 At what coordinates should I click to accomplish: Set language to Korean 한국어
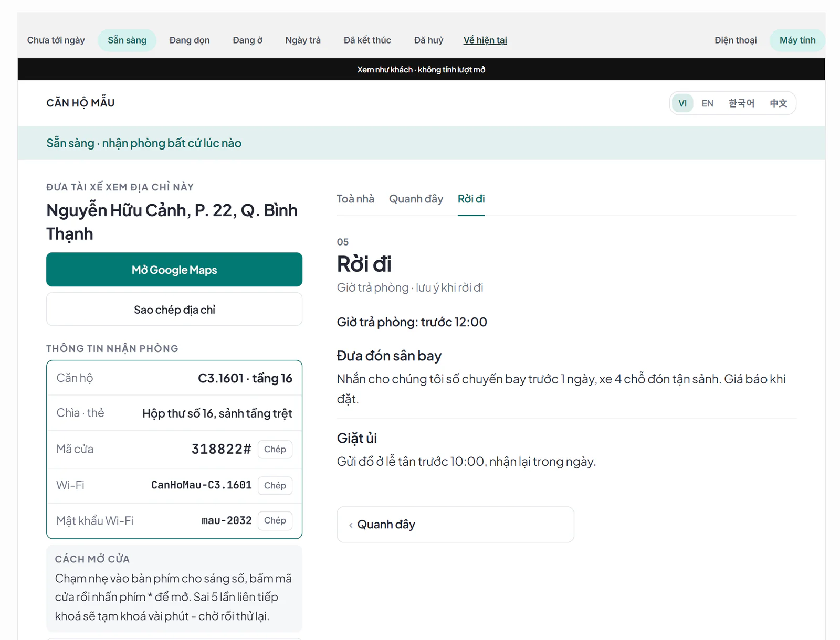pos(741,103)
